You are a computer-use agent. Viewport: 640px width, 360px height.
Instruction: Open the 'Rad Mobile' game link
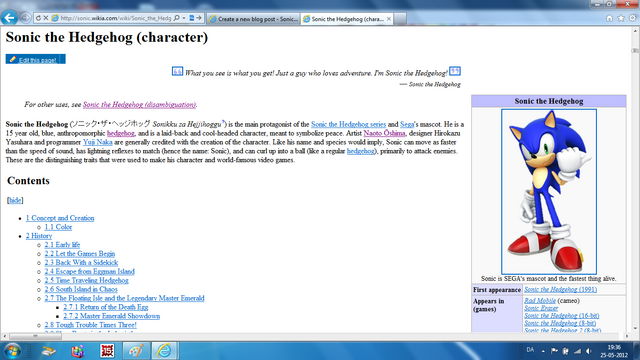coord(540,301)
